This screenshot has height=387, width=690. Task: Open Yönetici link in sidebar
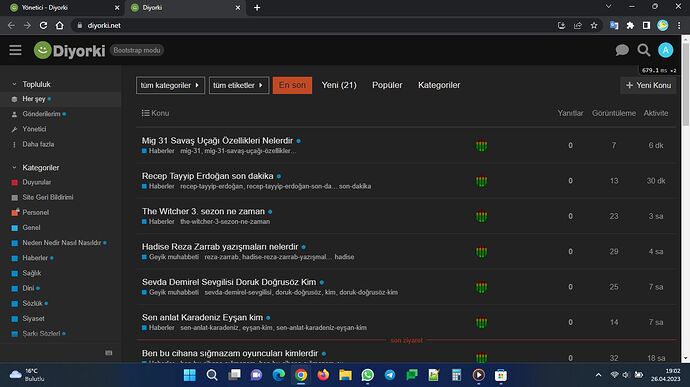[34, 129]
